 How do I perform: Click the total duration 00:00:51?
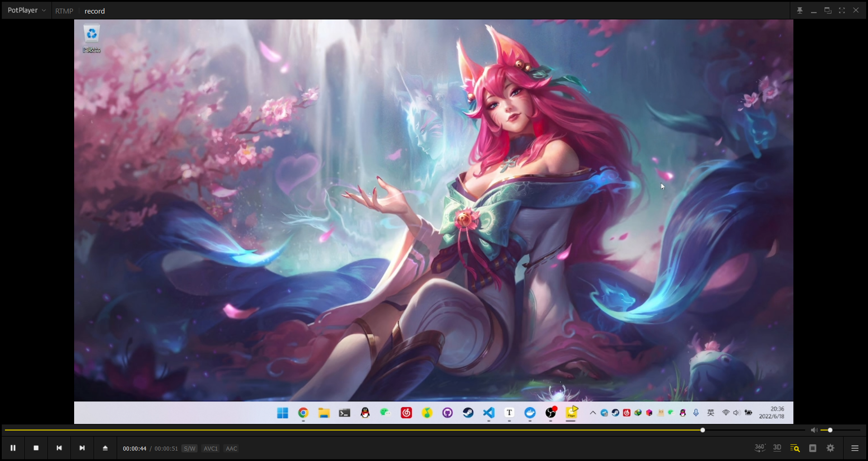[166, 448]
